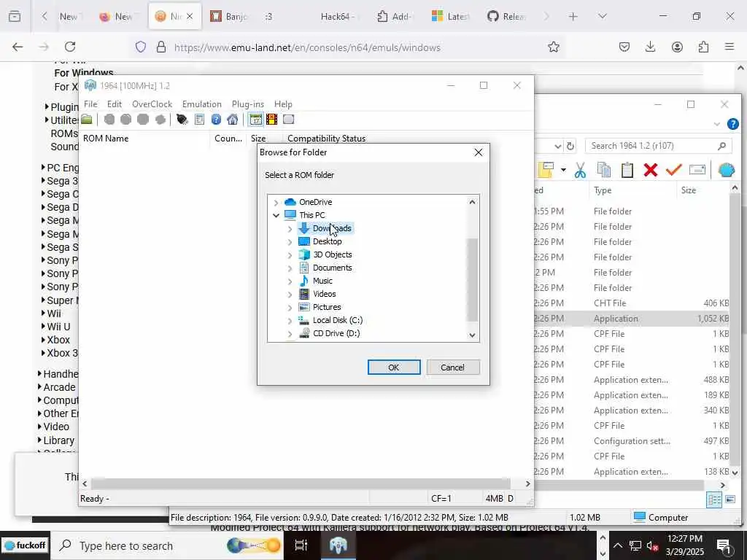Expand the Local Disk (C:) node

(290, 321)
